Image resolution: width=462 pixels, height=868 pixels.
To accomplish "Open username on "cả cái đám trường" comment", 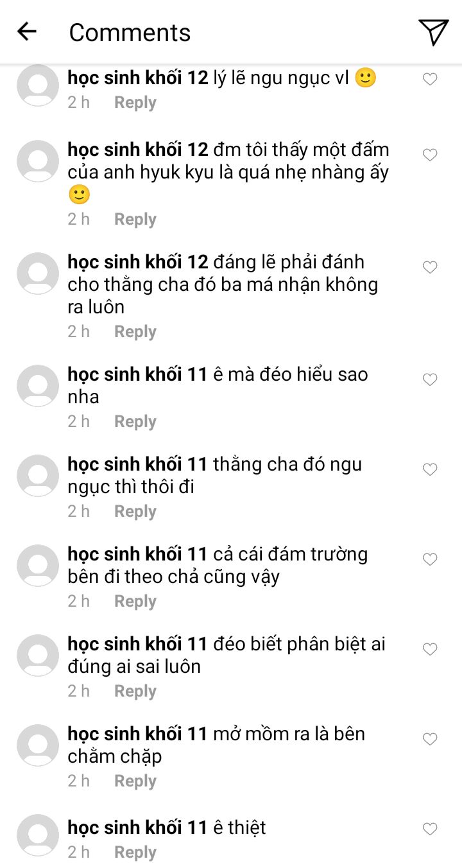I will tap(138, 554).
